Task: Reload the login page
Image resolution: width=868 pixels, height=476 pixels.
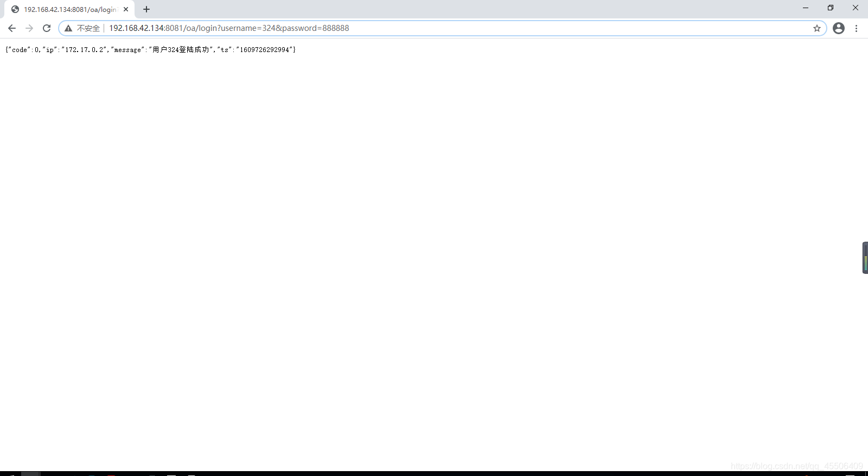Action: pyautogui.click(x=47, y=28)
